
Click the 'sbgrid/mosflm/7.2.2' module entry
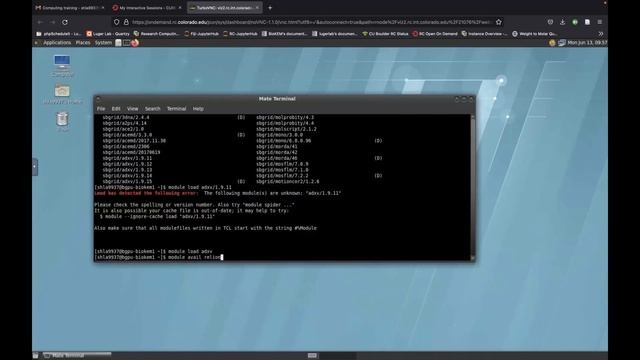coord(282,176)
